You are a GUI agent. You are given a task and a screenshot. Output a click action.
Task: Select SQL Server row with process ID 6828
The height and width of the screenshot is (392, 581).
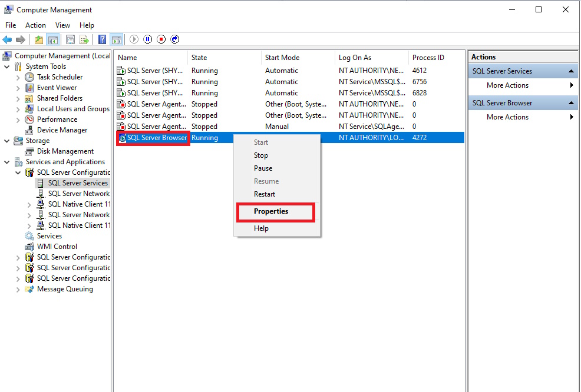pos(289,92)
